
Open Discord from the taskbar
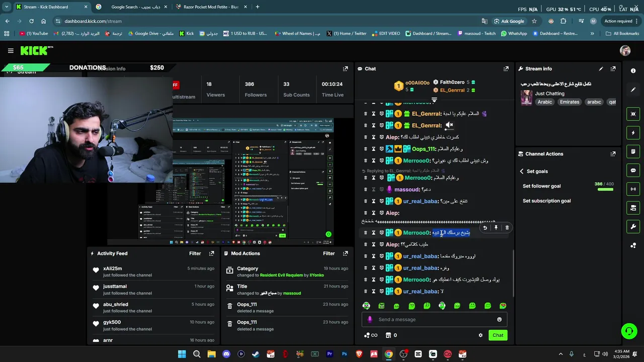(x=226, y=354)
